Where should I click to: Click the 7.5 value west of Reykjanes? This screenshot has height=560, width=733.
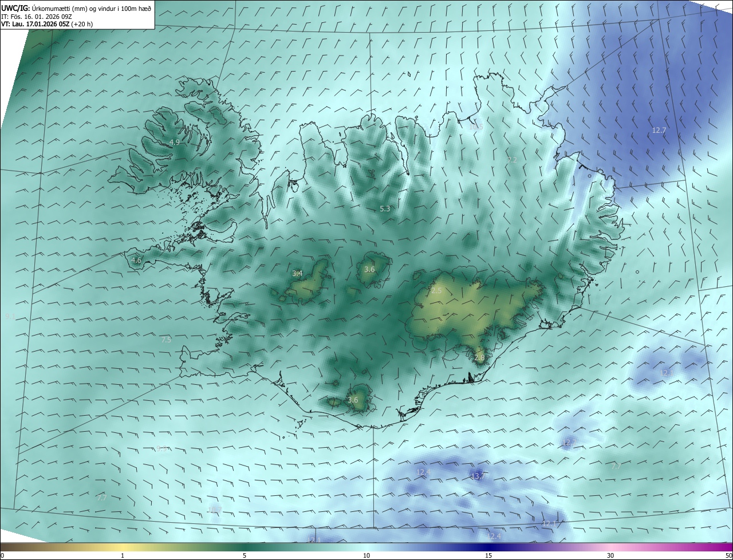[166, 340]
